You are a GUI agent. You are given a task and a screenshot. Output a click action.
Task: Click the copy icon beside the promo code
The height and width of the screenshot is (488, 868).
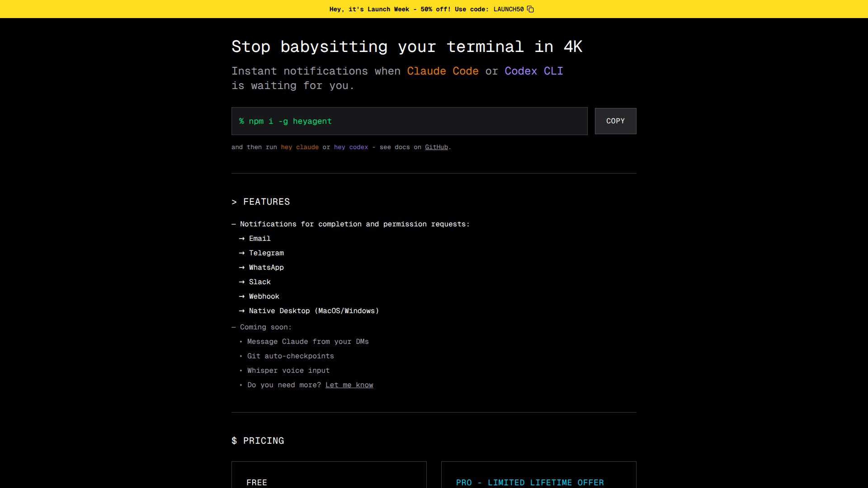(x=530, y=9)
